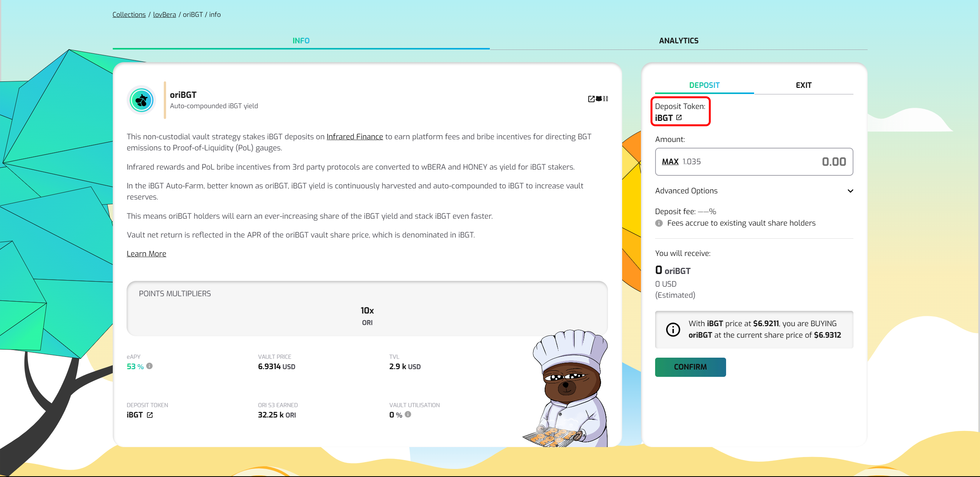Switch to the EXIT tab
The width and height of the screenshot is (980, 477).
tap(803, 85)
